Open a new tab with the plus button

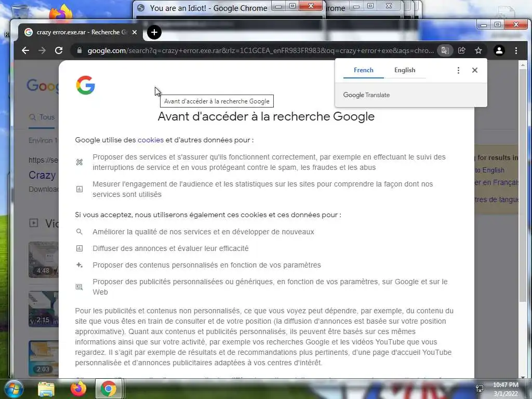pyautogui.click(x=154, y=32)
